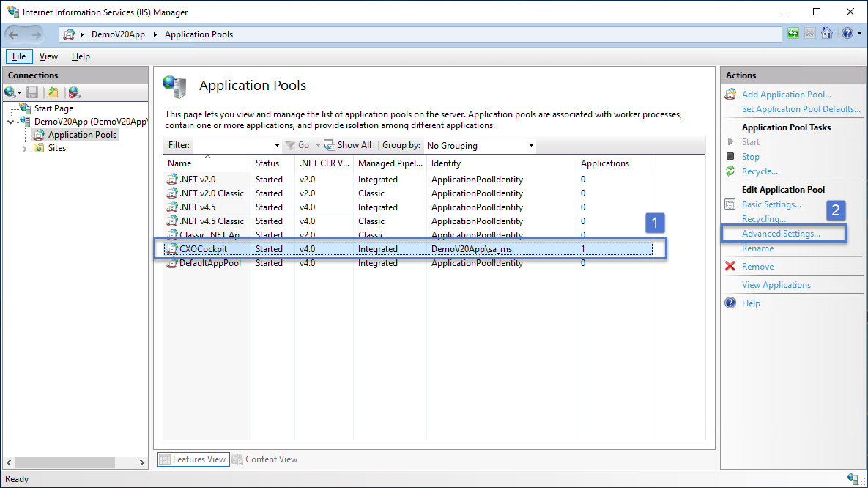Image resolution: width=868 pixels, height=488 pixels.
Task: Click the Home icon in toolbar
Action: coord(826,33)
